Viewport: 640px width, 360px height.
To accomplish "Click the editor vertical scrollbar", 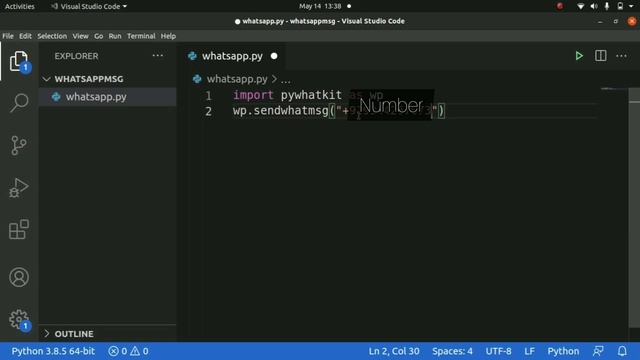I will pos(634,207).
